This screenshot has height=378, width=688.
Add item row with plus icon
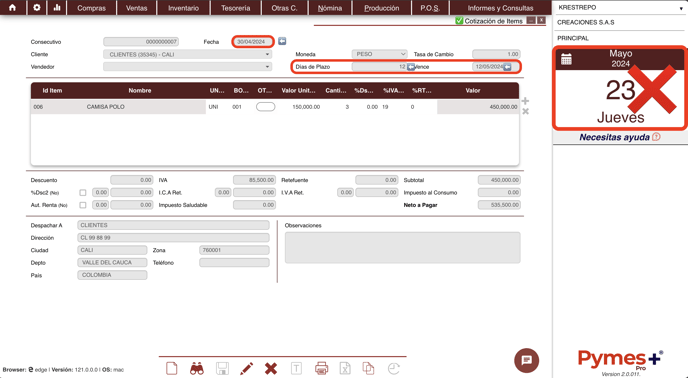525,101
